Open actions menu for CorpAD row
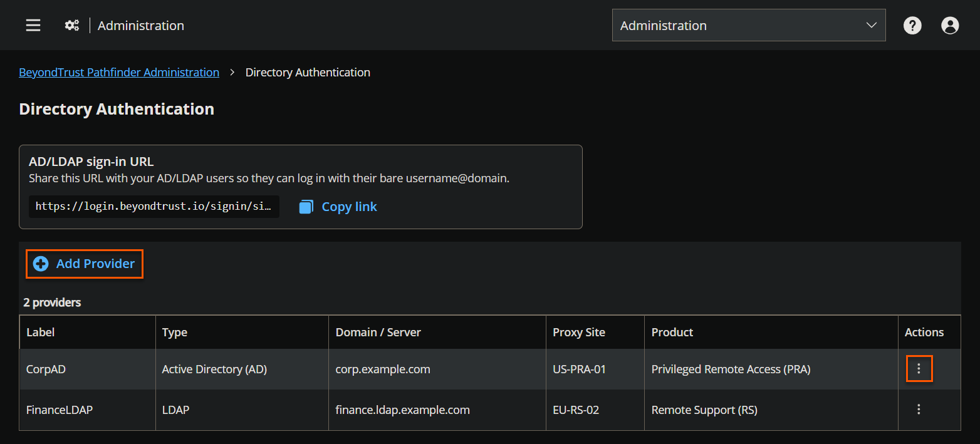 click(x=919, y=369)
